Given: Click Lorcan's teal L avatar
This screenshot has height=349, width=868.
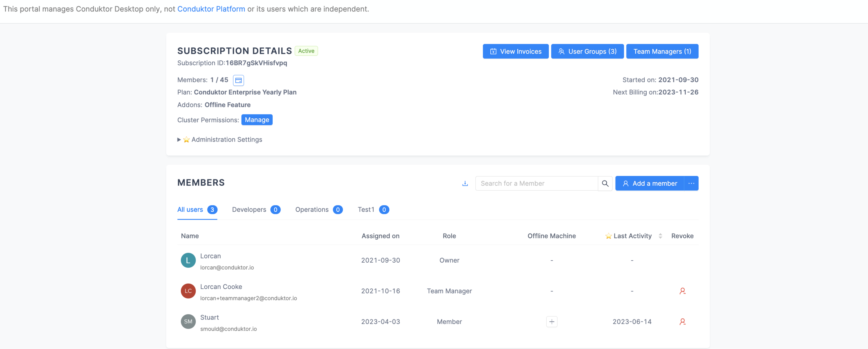Looking at the screenshot, I should [188, 260].
